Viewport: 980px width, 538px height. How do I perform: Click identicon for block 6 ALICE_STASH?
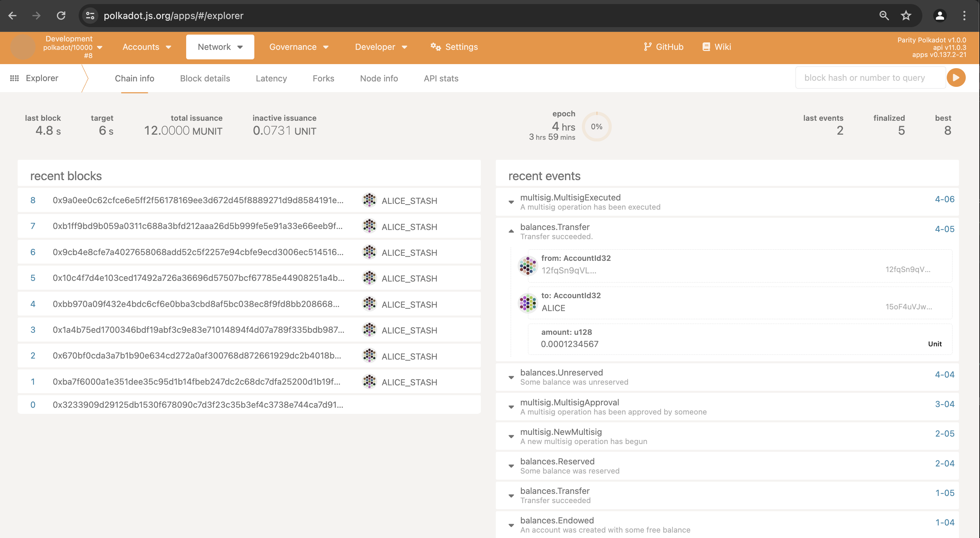point(369,252)
